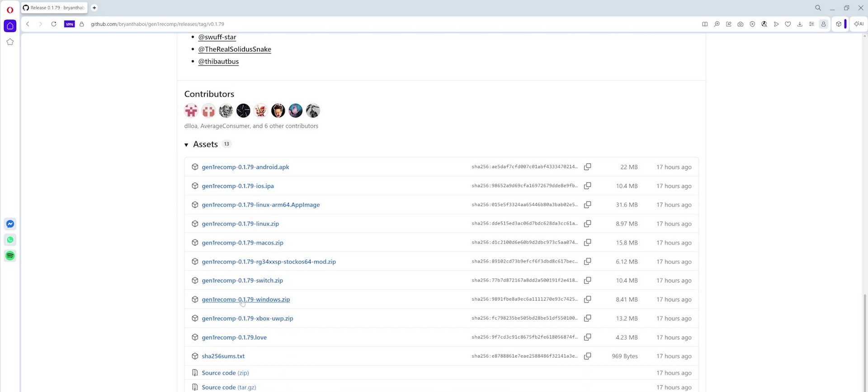Click the arrow-shaped send icon in address bar
The width and height of the screenshot is (868, 392).
(x=776, y=24)
